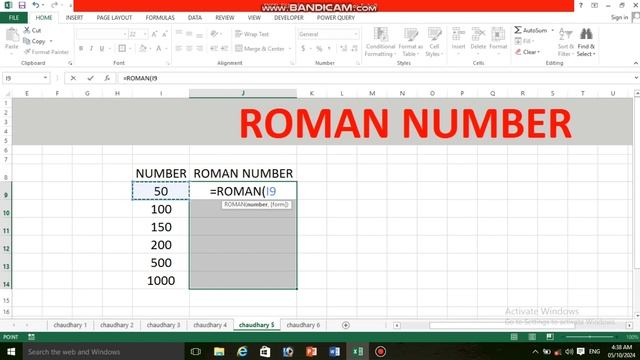The image size is (640, 360).
Task: Open PowerPoint from taskbar
Action: click(x=311, y=351)
